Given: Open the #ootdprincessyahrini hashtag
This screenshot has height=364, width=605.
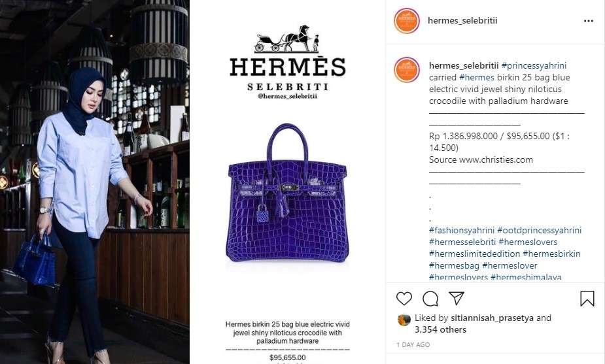Looking at the screenshot, I should (x=539, y=230).
